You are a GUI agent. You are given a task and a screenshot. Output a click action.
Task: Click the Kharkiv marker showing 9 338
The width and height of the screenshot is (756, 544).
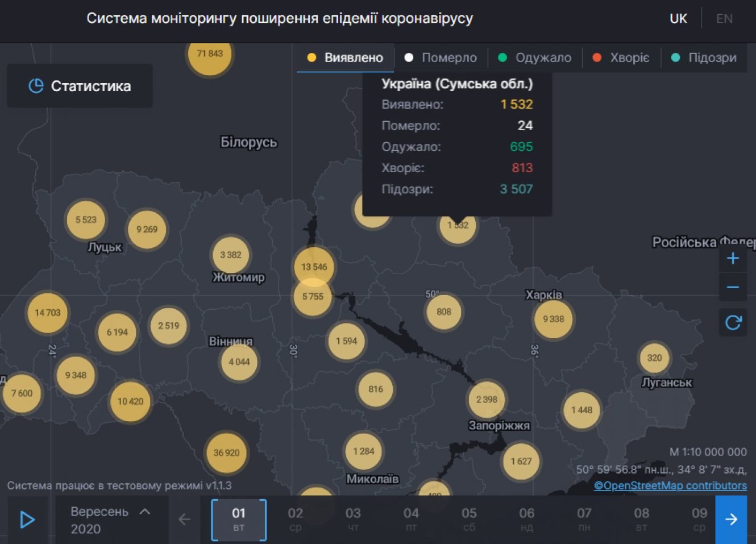click(553, 319)
